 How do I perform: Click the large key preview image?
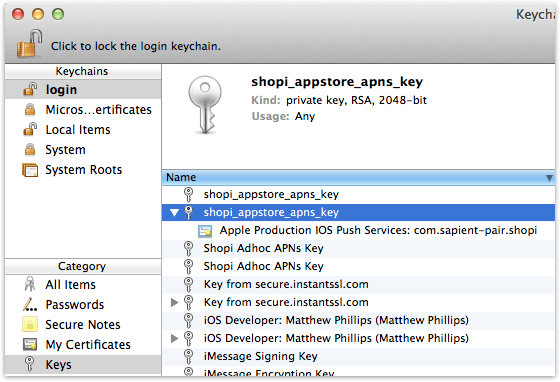coord(204,105)
